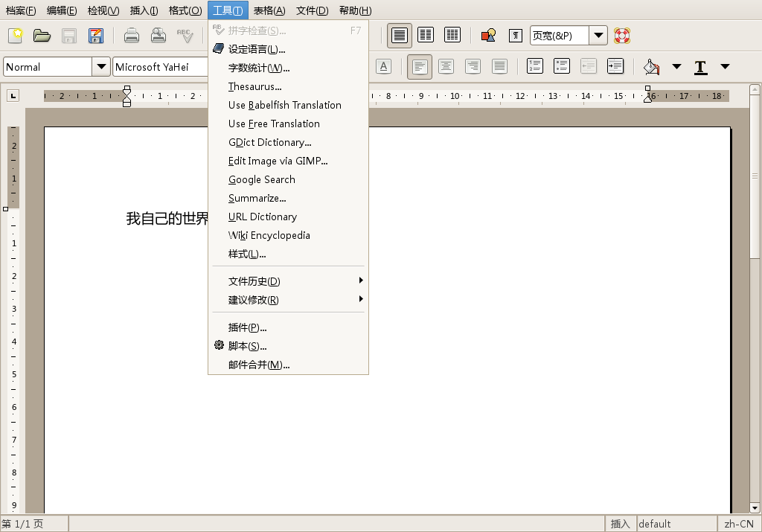The height and width of the screenshot is (532, 762).
Task: Click the Save As disk icon
Action: click(95, 36)
